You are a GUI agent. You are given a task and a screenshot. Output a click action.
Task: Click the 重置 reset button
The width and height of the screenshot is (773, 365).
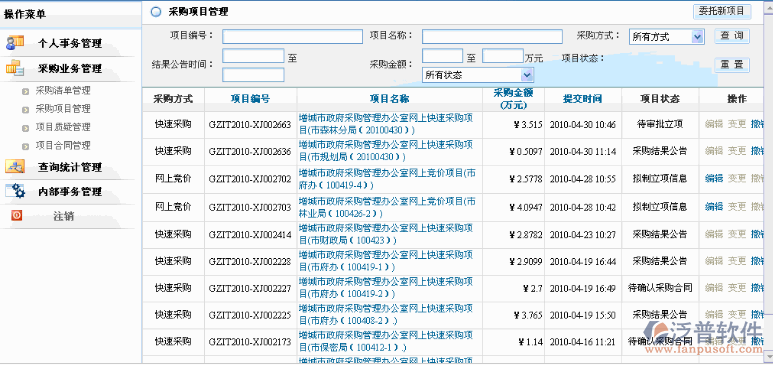click(x=732, y=65)
